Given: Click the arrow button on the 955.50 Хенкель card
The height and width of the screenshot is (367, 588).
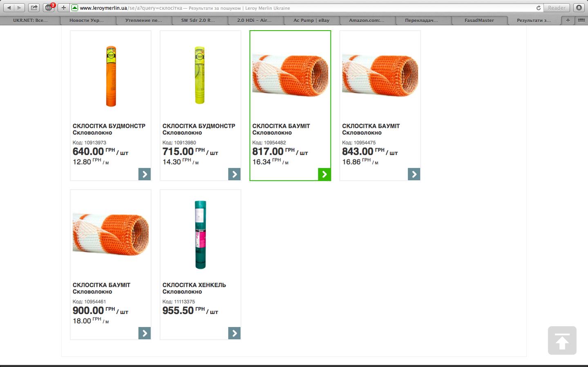Looking at the screenshot, I should [x=235, y=333].
